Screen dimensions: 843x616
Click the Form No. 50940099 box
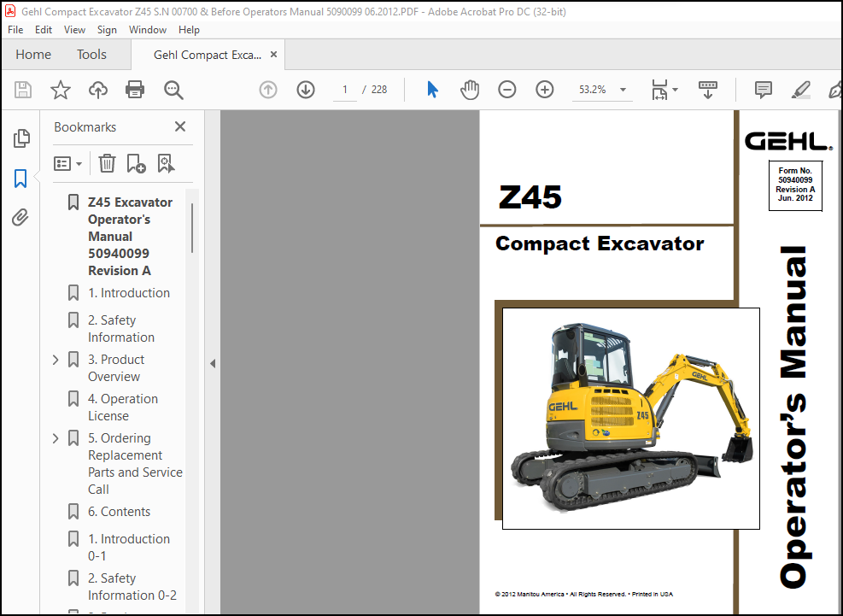pyautogui.click(x=795, y=185)
